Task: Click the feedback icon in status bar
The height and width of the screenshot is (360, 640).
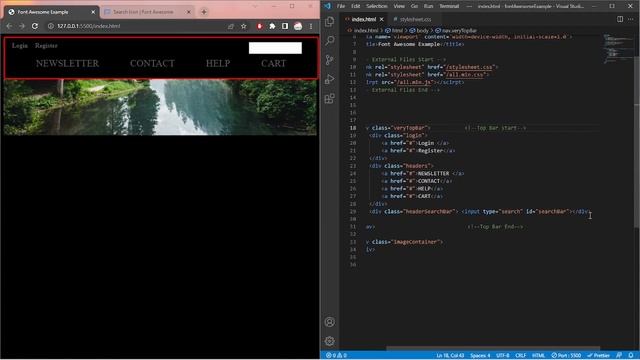Action: pos(619,356)
